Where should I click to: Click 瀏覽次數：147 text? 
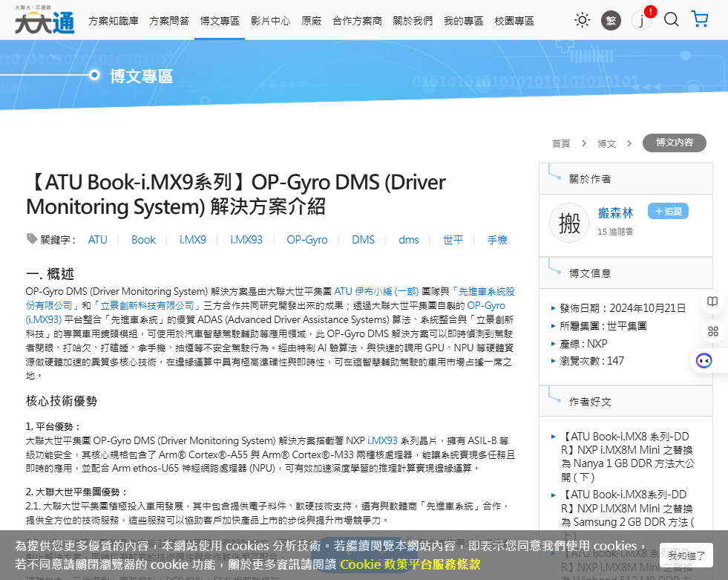(x=591, y=361)
